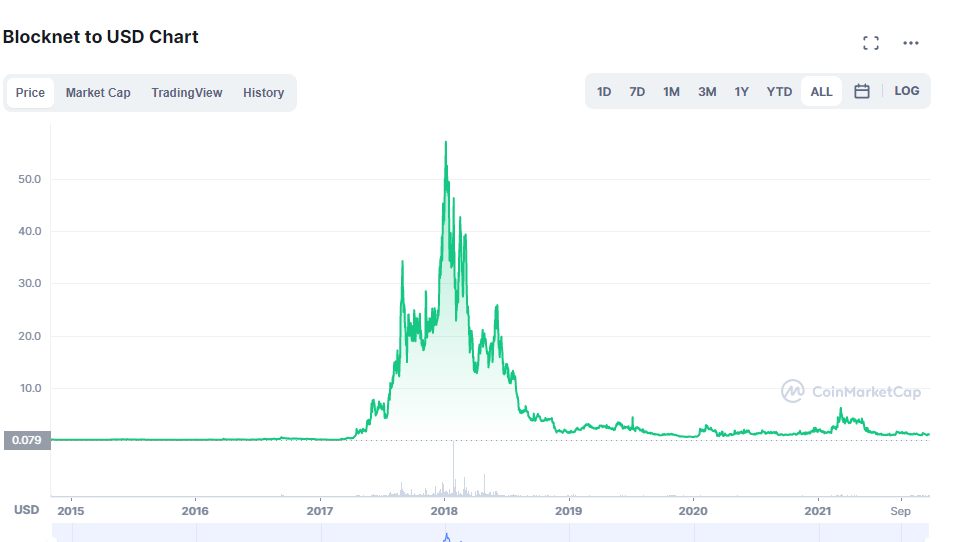The image size is (958, 542).
Task: Click the 2018 x-axis label
Action: point(444,511)
